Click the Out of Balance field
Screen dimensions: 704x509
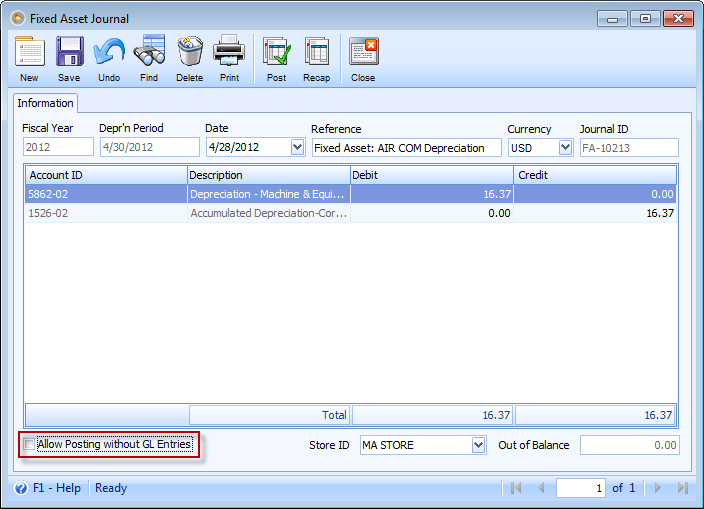629,445
